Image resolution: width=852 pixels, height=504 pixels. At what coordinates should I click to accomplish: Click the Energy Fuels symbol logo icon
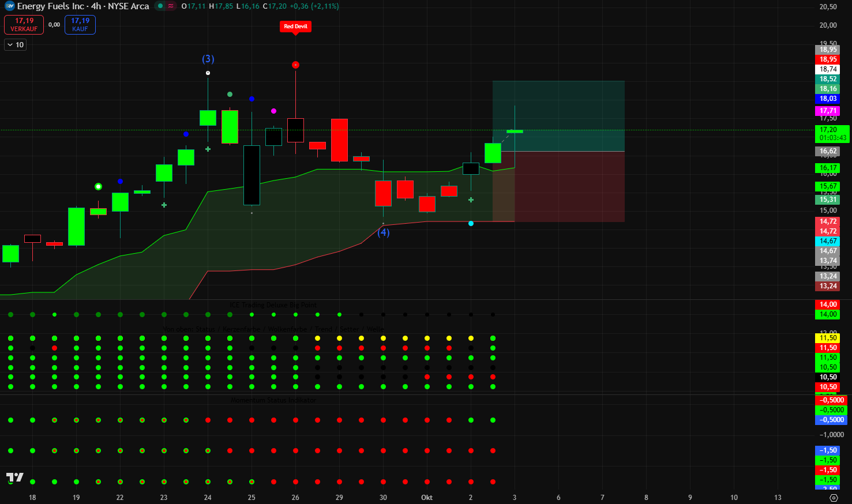coord(9,6)
